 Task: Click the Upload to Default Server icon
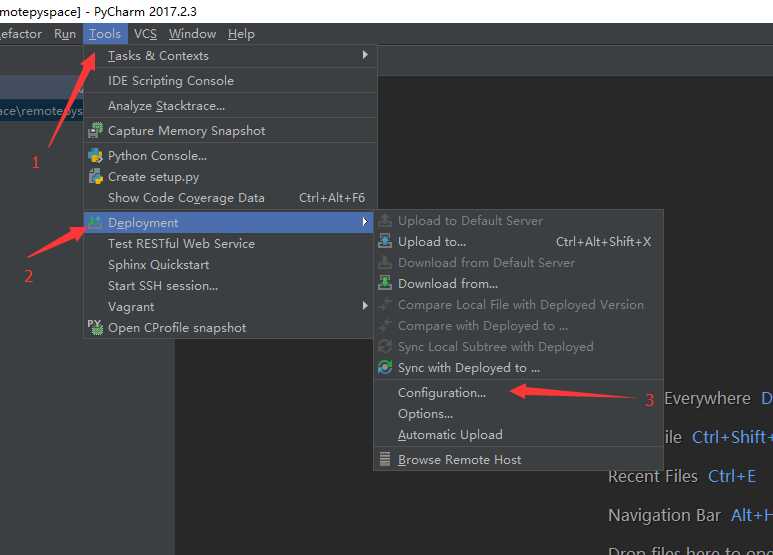point(385,221)
